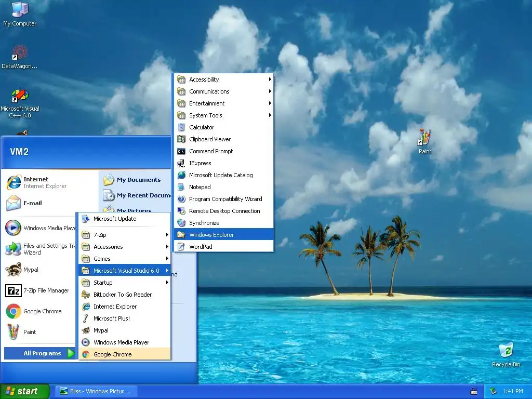The width and height of the screenshot is (532, 399).
Task: Click the VM2 user name header
Action: point(19,152)
